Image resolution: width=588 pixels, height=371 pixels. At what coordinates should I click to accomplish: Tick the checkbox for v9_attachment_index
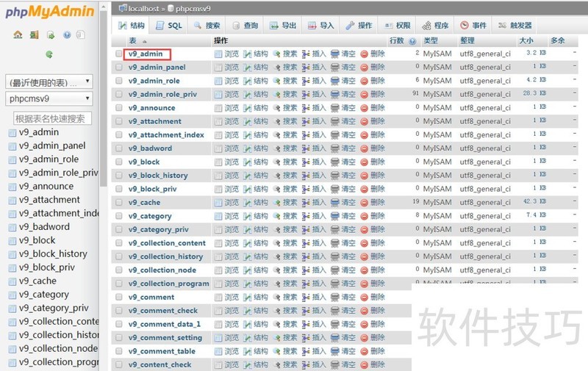coord(119,135)
